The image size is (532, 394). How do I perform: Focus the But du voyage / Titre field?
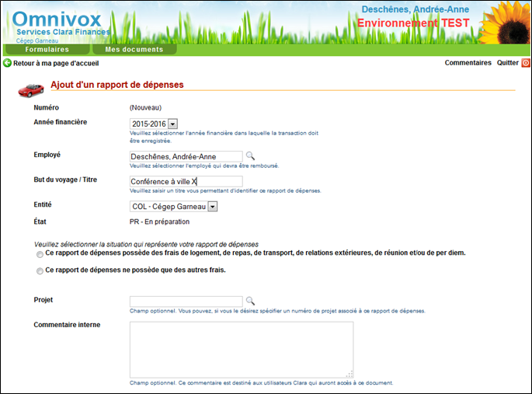point(186,182)
